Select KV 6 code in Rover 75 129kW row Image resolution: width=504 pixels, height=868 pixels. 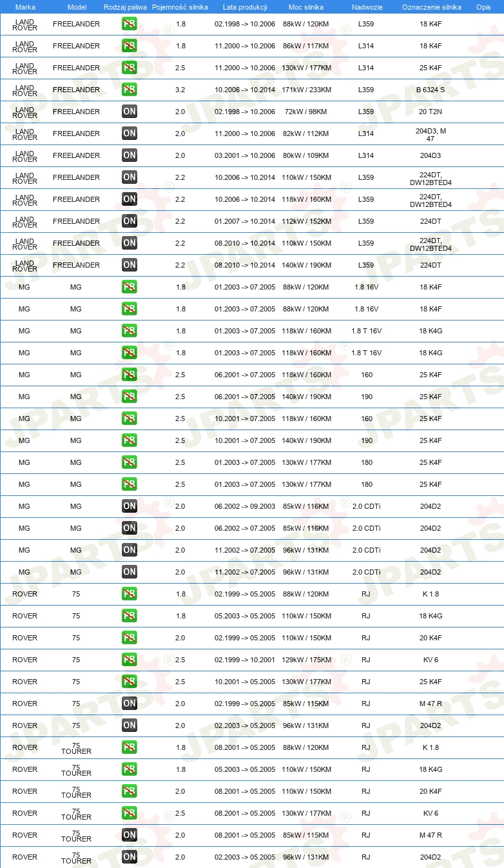pos(431,660)
